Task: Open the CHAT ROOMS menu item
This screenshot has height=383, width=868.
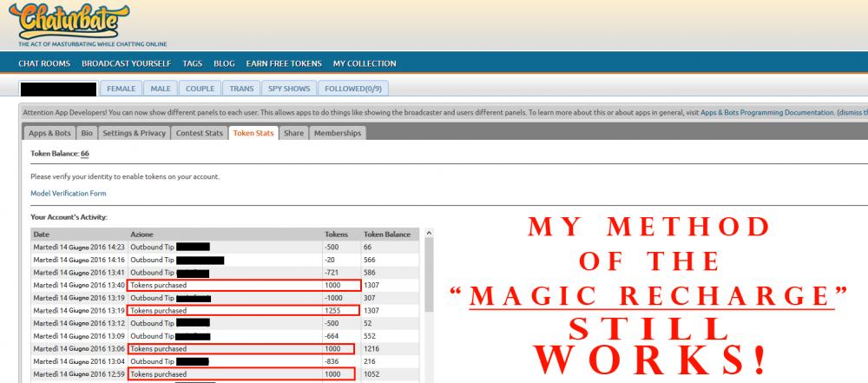Action: click(44, 63)
